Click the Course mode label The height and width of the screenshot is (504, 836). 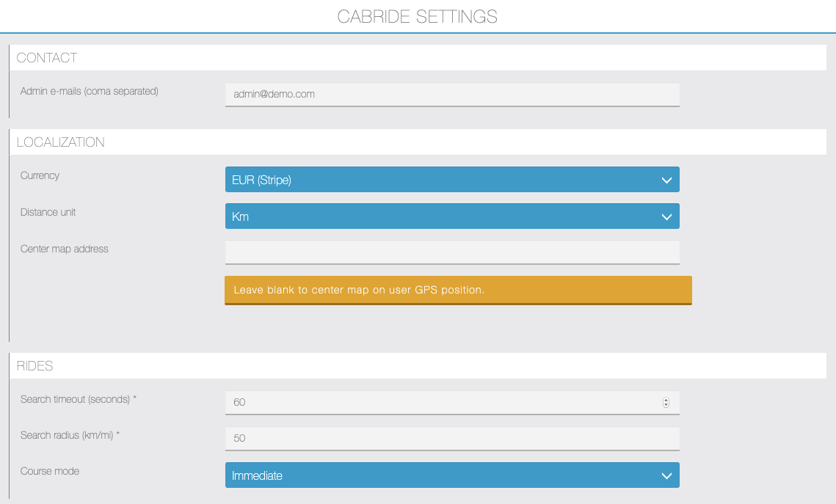pos(50,471)
